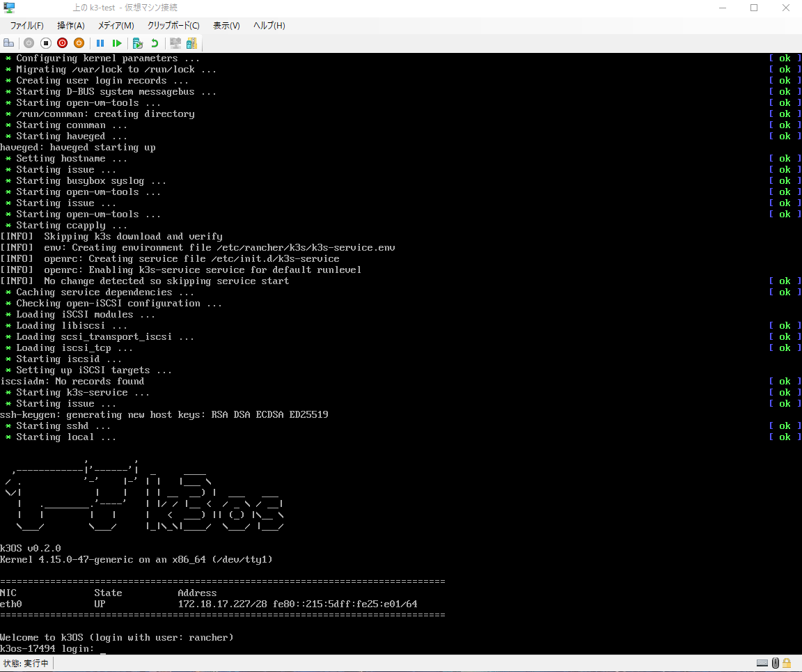Screen dimensions: 802x672
Task: Click the 状態: 実行中 status text
Action: click(x=26, y=664)
